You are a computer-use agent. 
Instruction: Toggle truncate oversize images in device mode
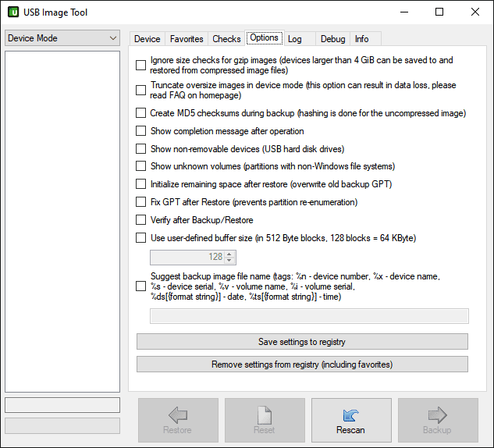(x=140, y=90)
